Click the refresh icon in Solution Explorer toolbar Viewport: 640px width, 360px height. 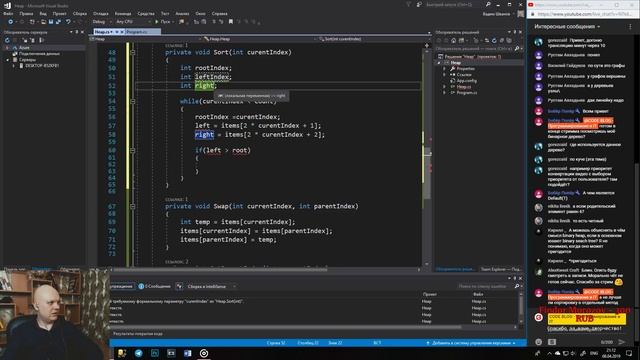click(494, 40)
